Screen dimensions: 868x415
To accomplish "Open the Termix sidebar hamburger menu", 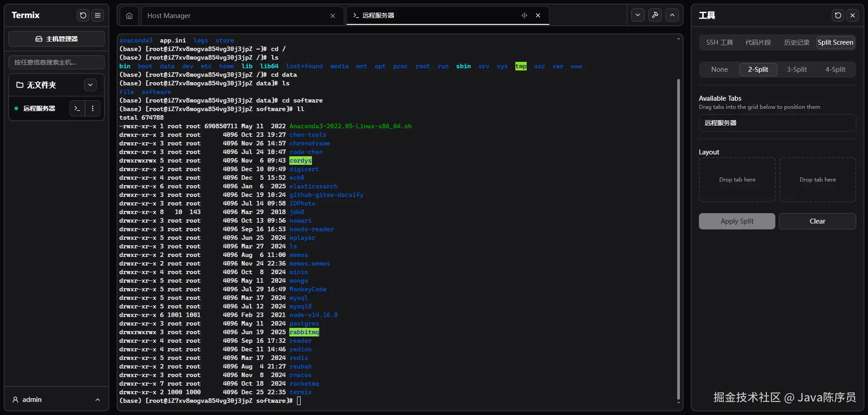I will tap(98, 15).
